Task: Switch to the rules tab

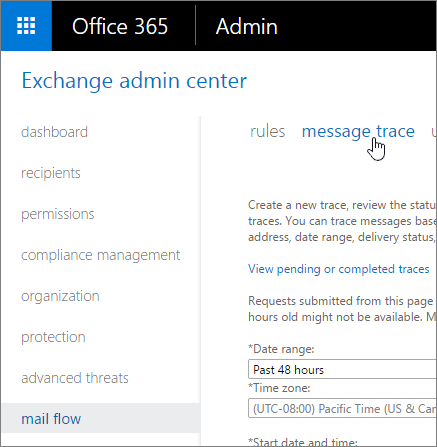Action: [268, 131]
